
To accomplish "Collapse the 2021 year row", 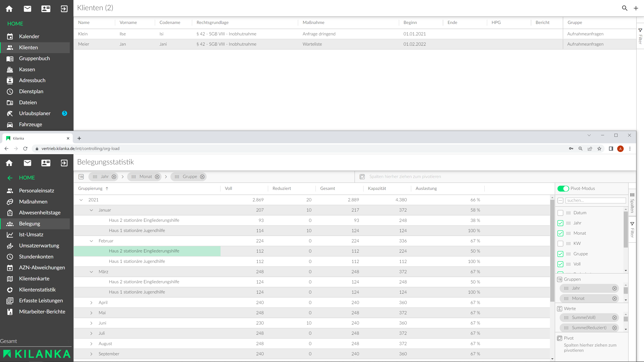I will coord(81,200).
